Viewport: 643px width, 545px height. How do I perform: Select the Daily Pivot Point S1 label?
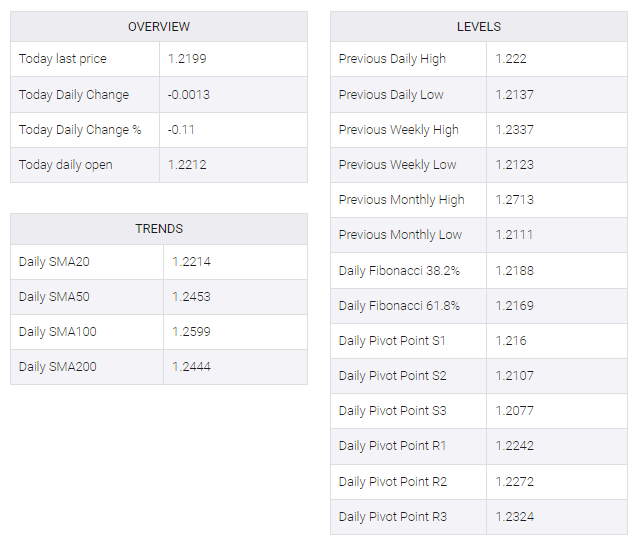(392, 341)
